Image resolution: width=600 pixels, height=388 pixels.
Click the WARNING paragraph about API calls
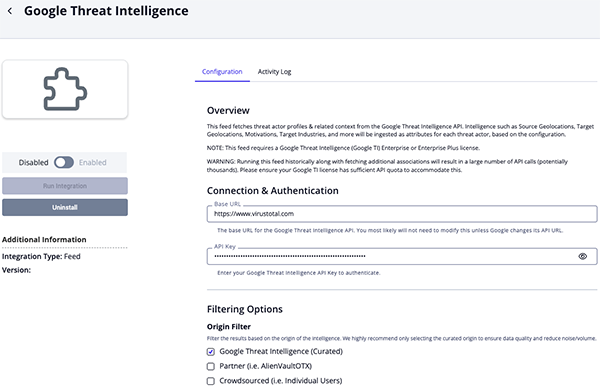tap(387, 166)
